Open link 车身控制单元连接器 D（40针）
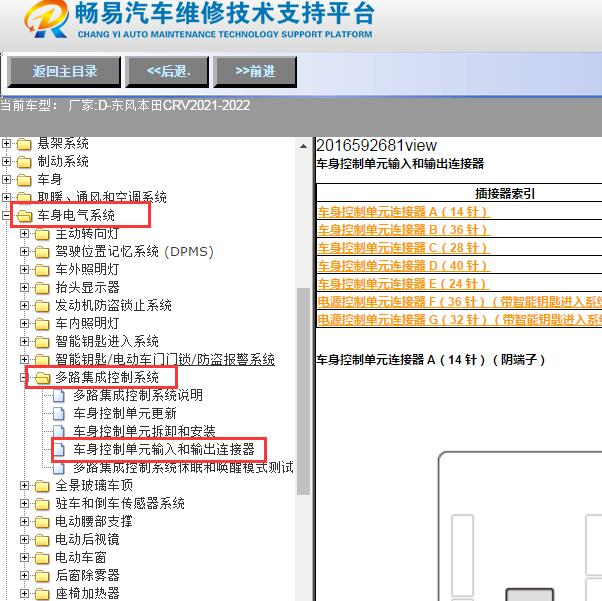Screen dimensions: 602x601 tap(403, 266)
